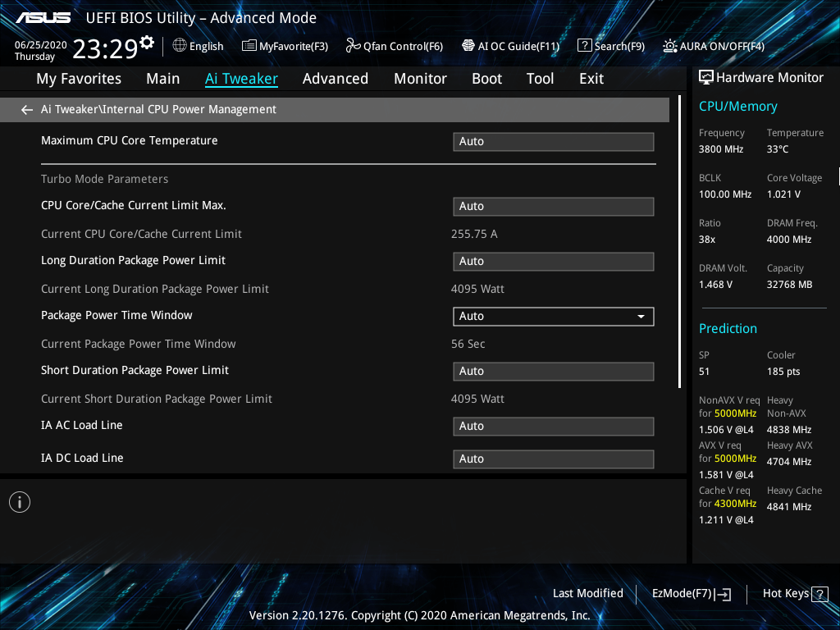
Task: Change language from English
Action: tap(206, 47)
